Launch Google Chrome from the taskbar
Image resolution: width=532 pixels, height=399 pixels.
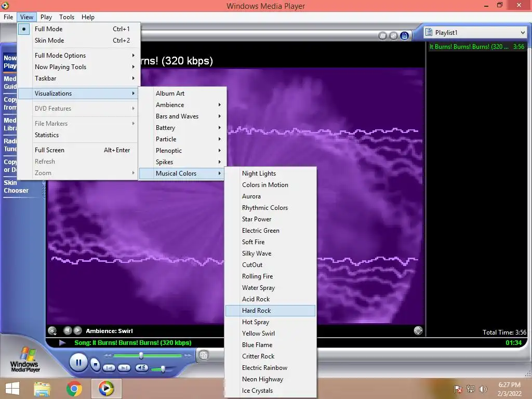tap(74, 389)
